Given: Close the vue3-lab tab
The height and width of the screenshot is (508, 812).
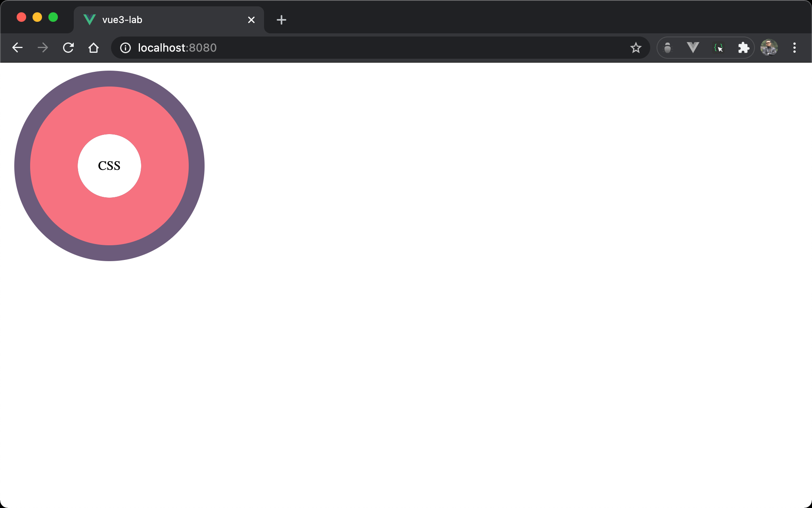Looking at the screenshot, I should (251, 20).
